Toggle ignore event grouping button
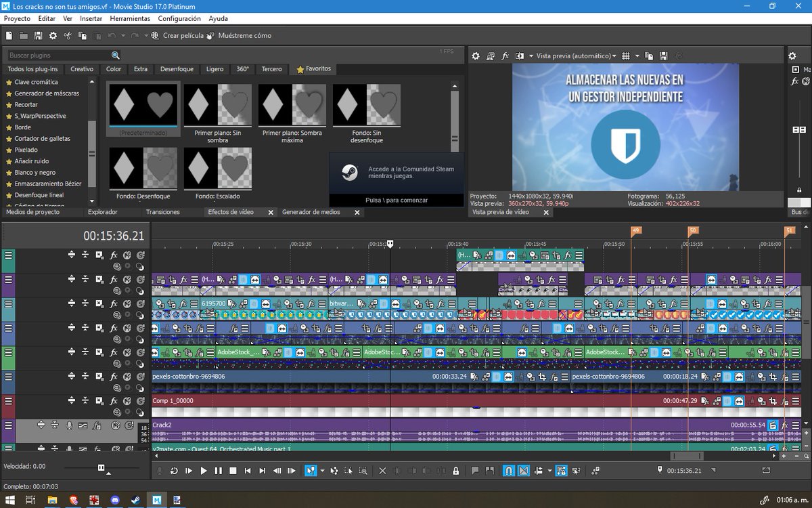812x508 pixels. [x=576, y=471]
